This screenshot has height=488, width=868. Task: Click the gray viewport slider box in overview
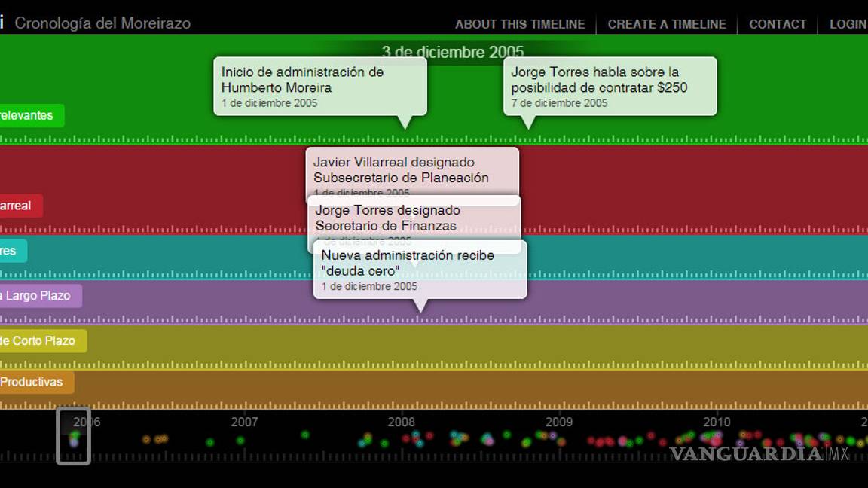pyautogui.click(x=74, y=436)
